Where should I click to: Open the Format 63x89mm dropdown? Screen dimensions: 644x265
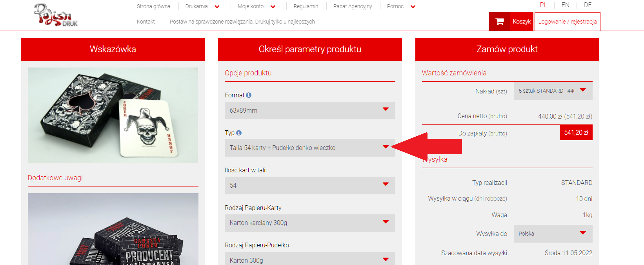[310, 110]
